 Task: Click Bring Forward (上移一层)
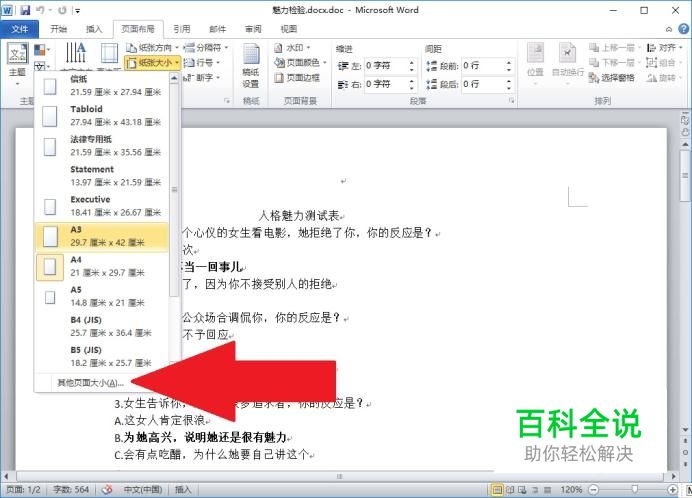coord(614,47)
